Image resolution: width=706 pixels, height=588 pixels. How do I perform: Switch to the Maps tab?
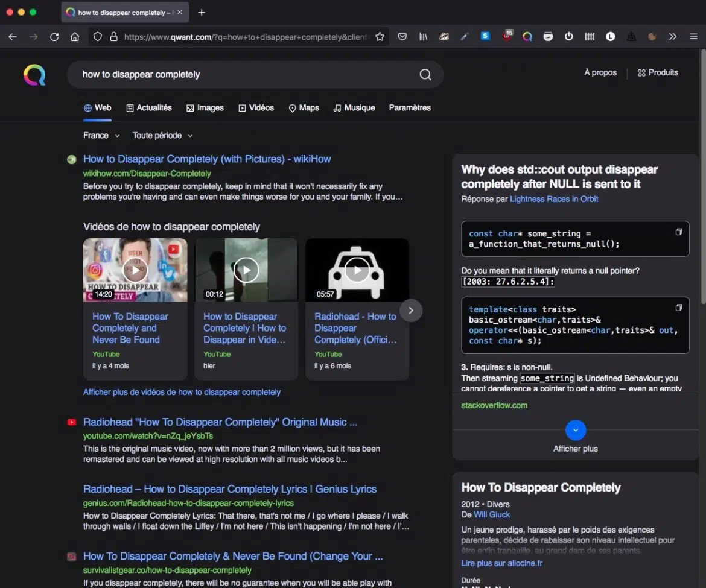[x=304, y=108]
